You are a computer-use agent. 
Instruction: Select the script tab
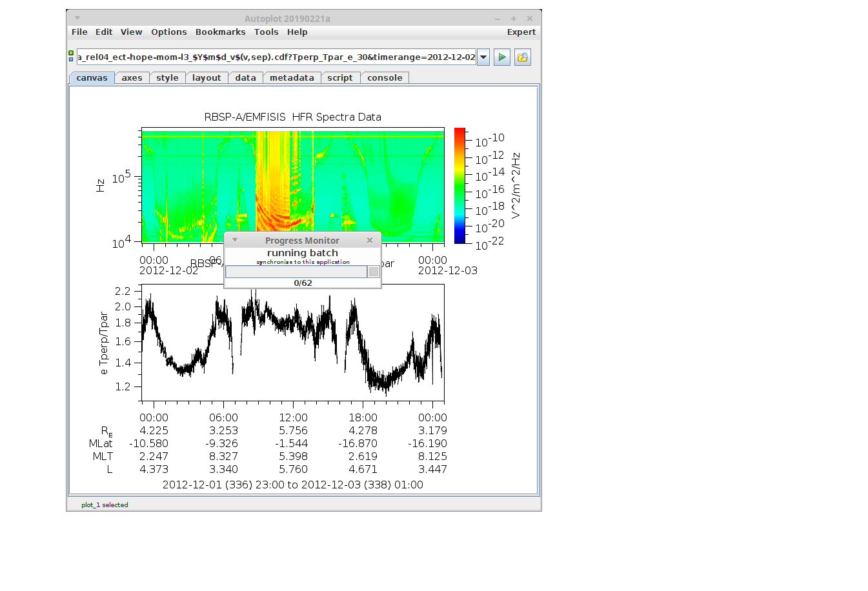pyautogui.click(x=339, y=78)
